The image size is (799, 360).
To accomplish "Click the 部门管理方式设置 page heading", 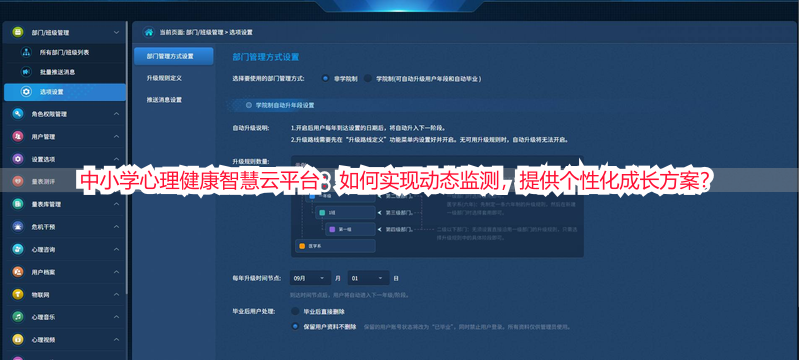I will pyautogui.click(x=265, y=57).
